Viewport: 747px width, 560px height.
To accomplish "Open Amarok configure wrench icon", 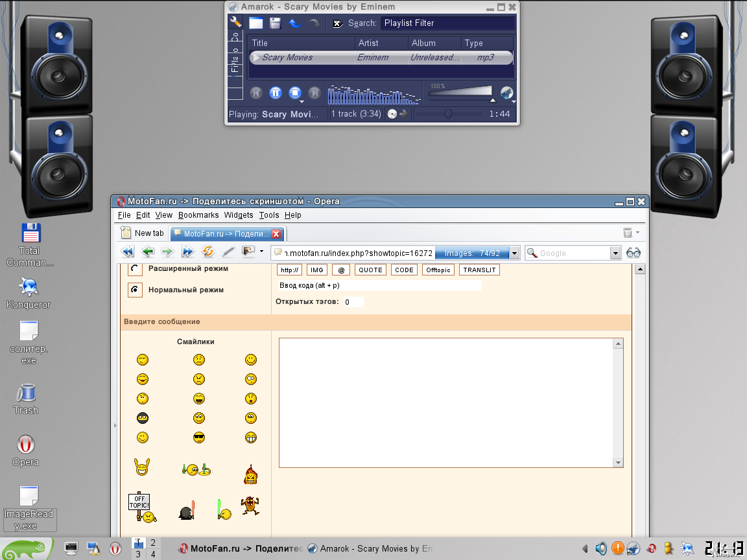I will click(x=236, y=22).
